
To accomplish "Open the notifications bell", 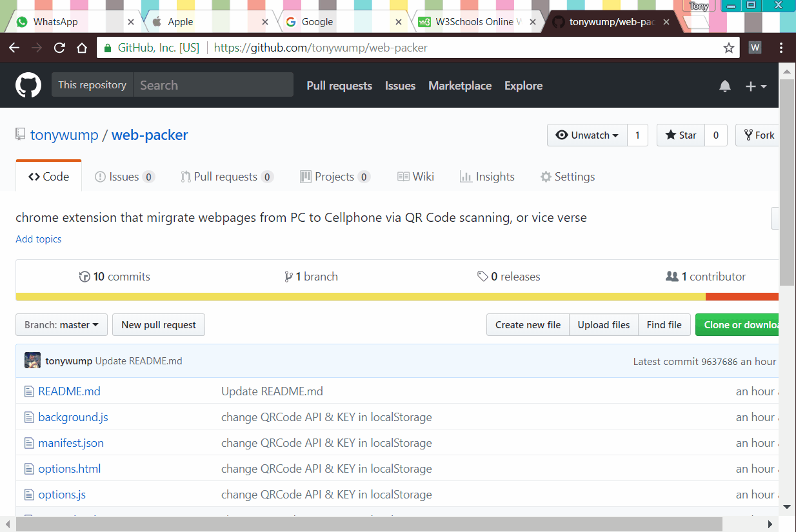I will [x=724, y=85].
